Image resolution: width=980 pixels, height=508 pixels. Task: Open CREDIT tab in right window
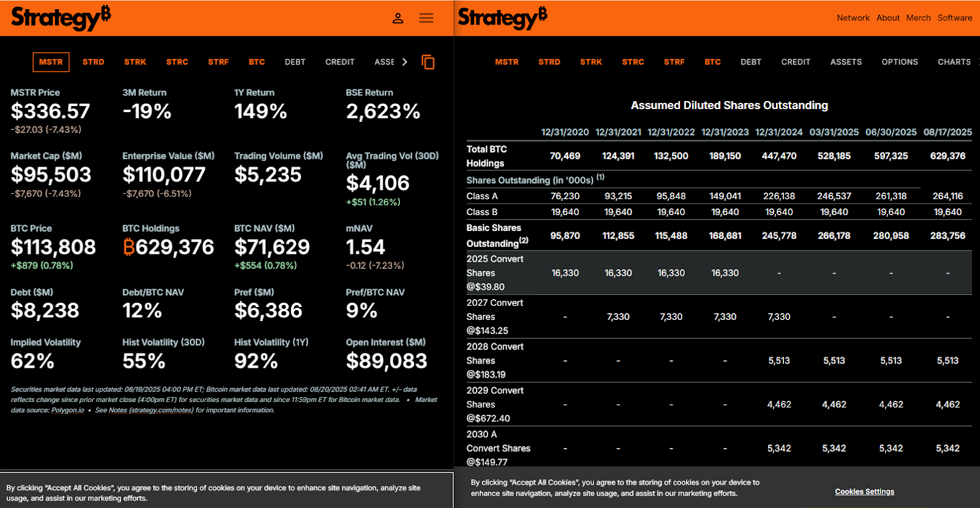coord(796,62)
